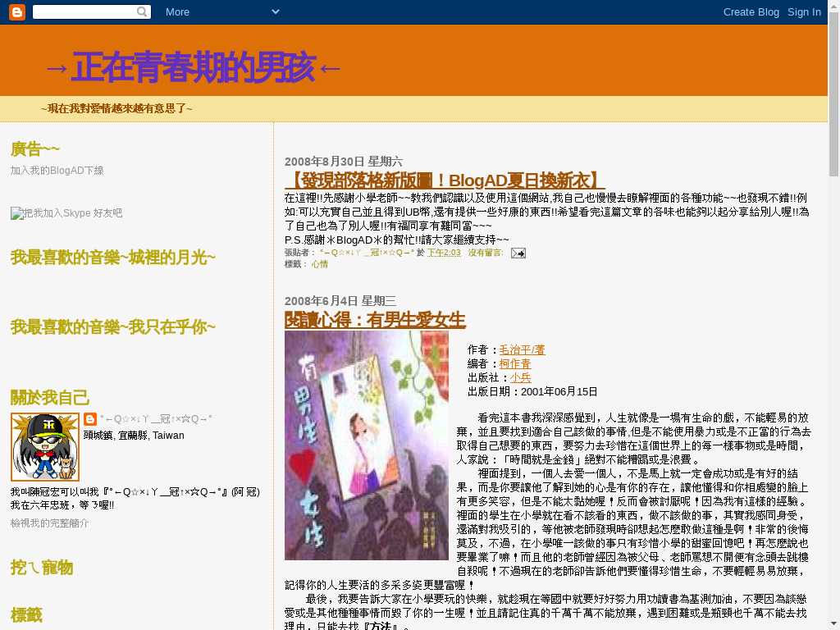Click the sidebar heading 標籤
The width and height of the screenshot is (840, 630).
[x=26, y=615]
